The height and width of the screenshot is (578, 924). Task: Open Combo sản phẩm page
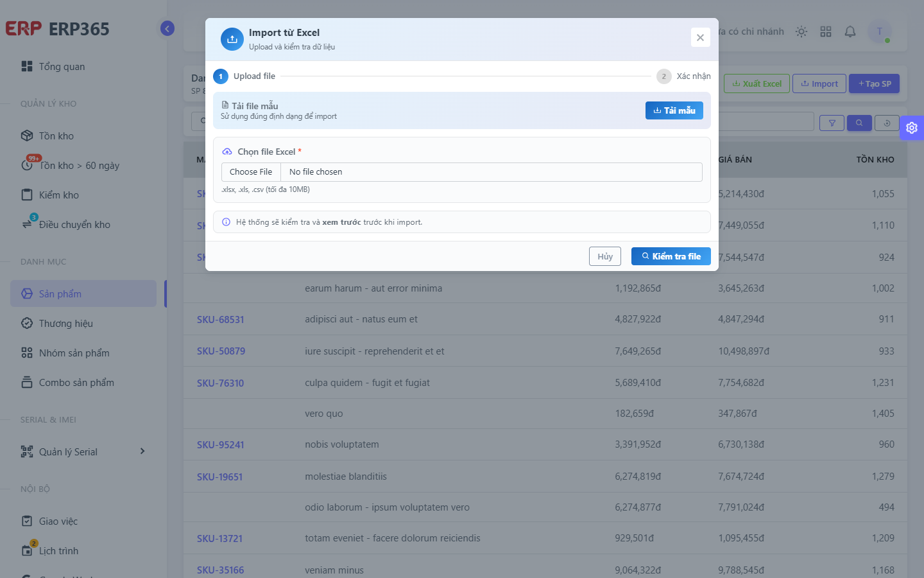pos(83,383)
